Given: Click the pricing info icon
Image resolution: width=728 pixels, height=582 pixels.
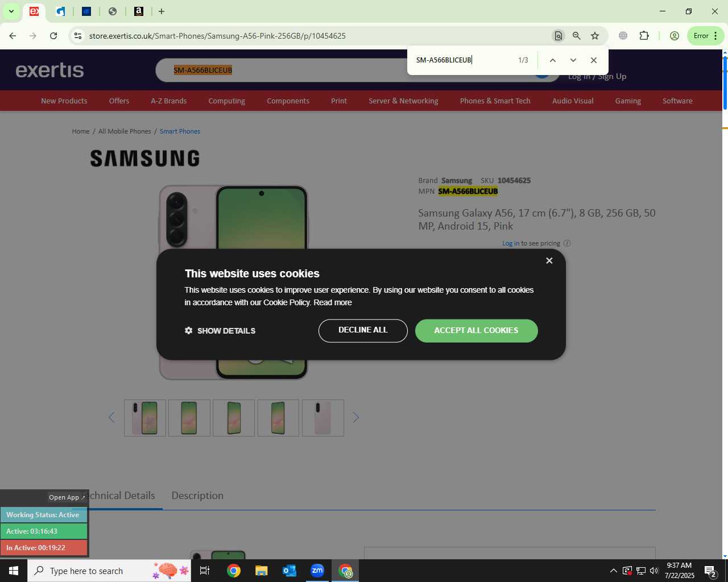Looking at the screenshot, I should tap(567, 243).
